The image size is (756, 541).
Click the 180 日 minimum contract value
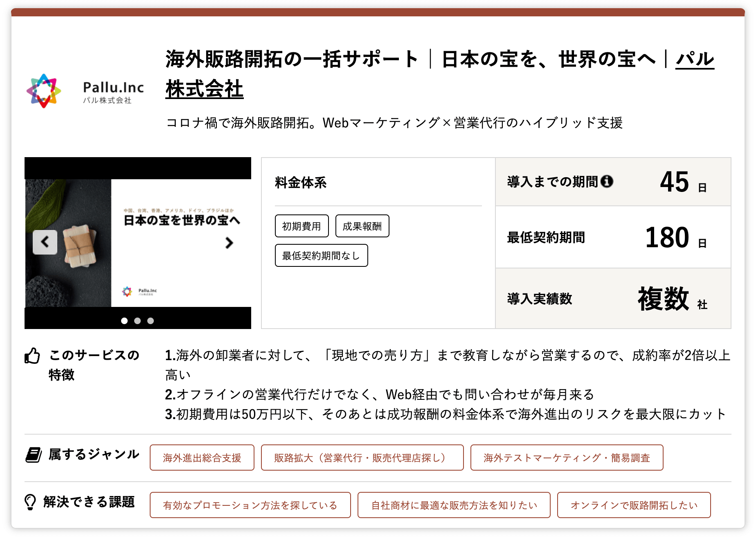[676, 238]
